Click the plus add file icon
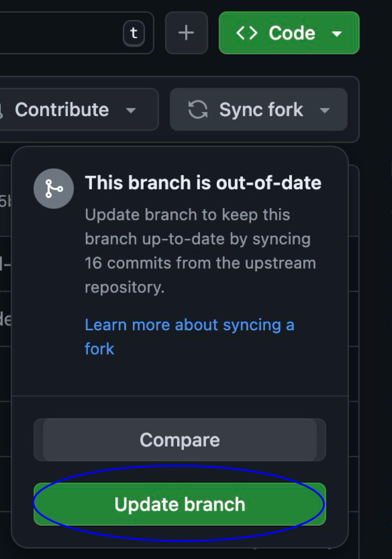The image size is (392, 559). click(x=186, y=33)
